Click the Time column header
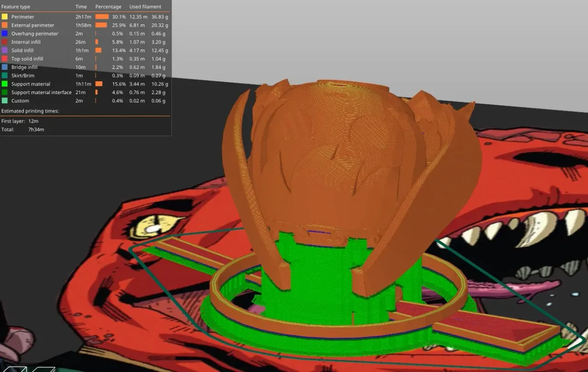 [81, 7]
